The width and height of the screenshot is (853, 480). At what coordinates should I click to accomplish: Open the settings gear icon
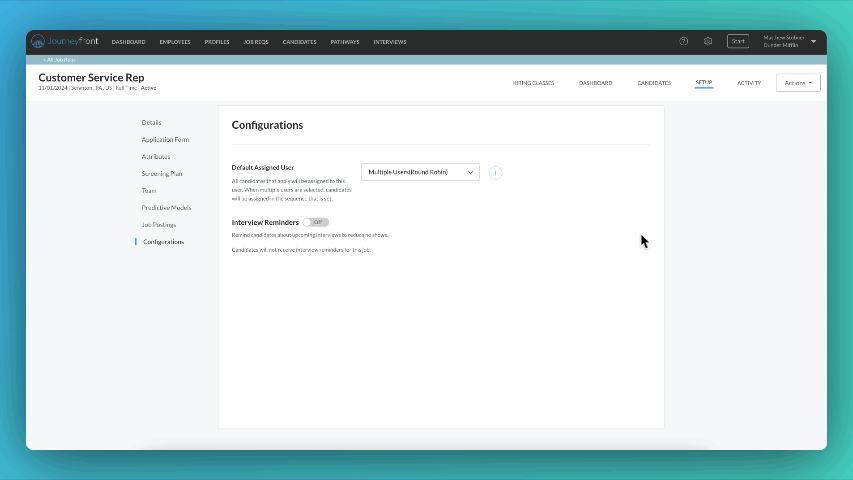[x=708, y=41]
